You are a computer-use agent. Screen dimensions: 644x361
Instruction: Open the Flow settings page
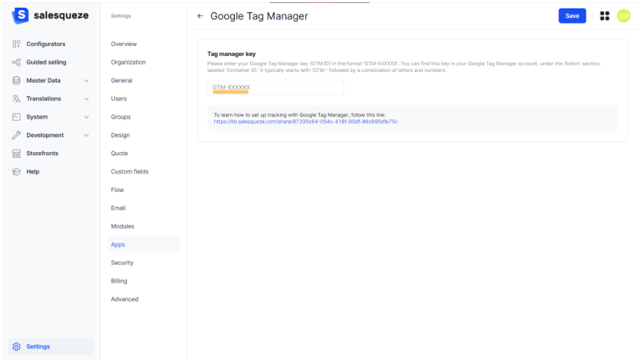[117, 190]
